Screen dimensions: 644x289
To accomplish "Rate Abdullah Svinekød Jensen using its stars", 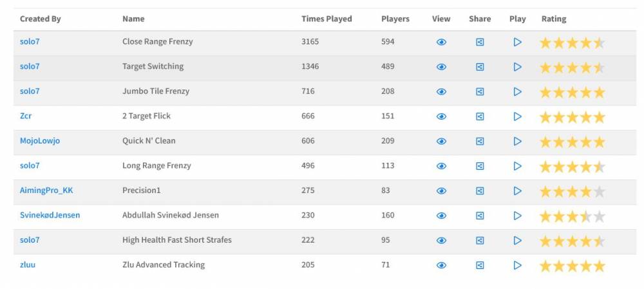I will pos(572,216).
